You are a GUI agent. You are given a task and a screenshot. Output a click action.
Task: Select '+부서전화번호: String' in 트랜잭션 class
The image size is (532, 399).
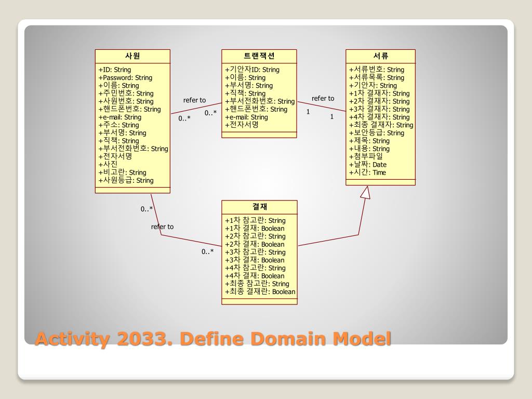[x=260, y=101]
